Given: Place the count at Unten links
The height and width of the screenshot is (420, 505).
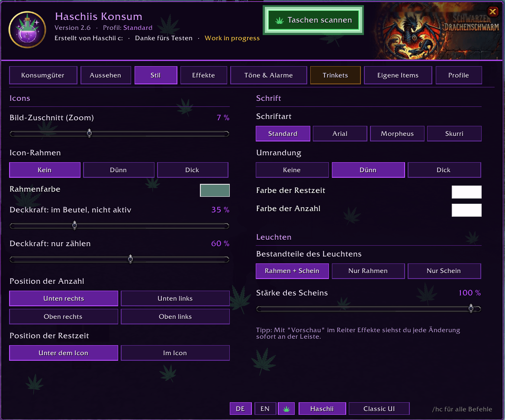Looking at the screenshot, I should click(175, 298).
